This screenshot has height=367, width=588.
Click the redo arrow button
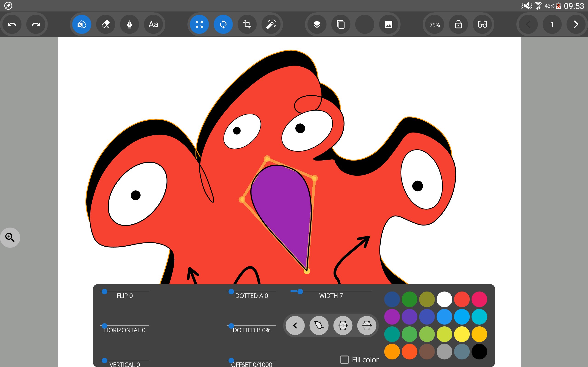point(36,25)
